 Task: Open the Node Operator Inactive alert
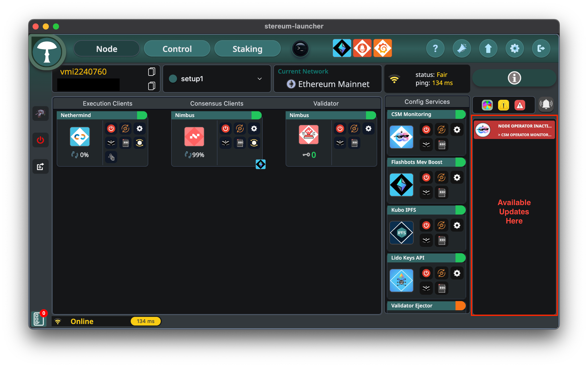click(514, 130)
